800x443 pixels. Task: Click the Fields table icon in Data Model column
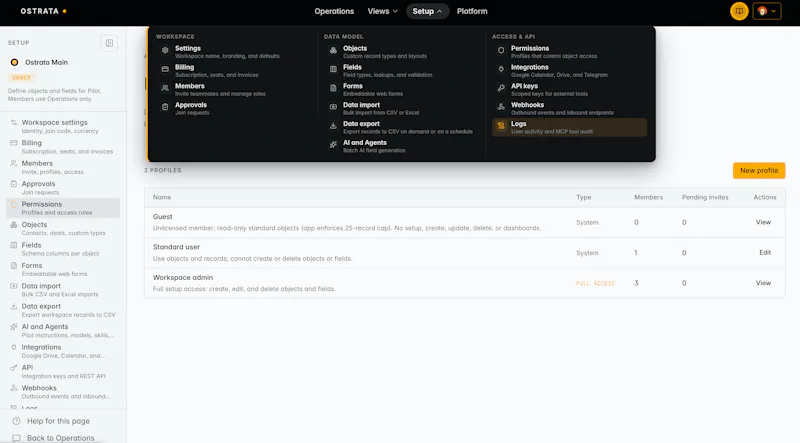(333, 69)
